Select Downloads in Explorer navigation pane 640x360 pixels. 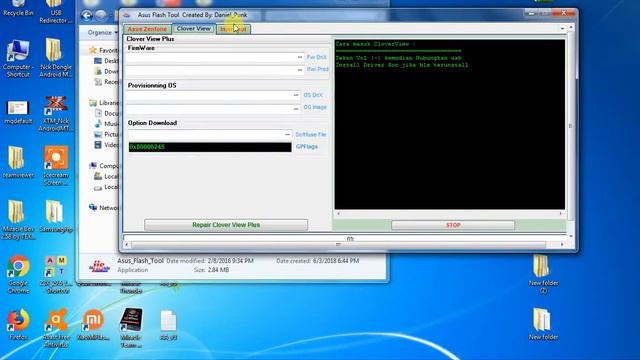tap(107, 71)
